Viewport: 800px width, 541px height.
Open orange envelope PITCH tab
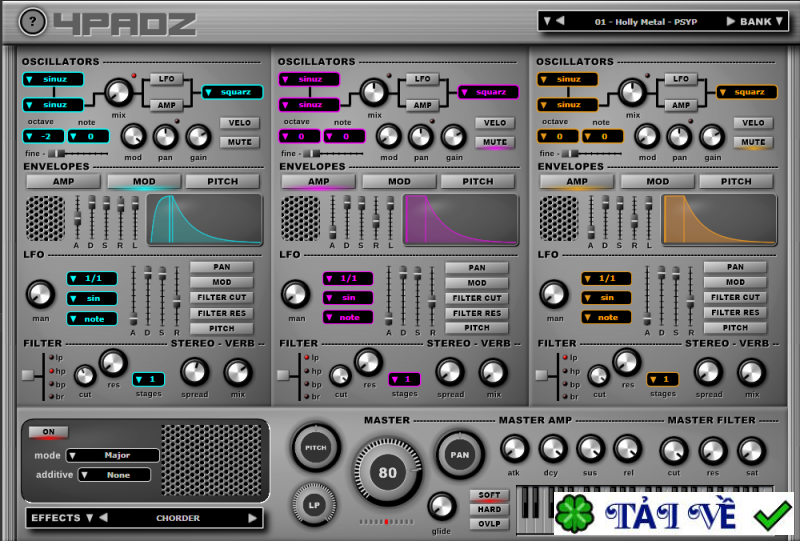pos(736,181)
